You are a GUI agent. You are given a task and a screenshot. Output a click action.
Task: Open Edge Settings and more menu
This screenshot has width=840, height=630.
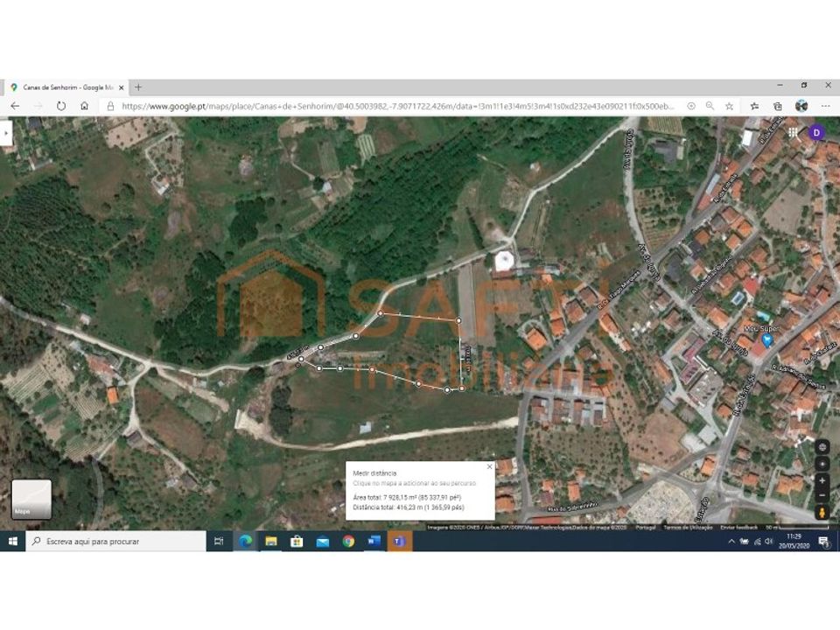coord(825,106)
